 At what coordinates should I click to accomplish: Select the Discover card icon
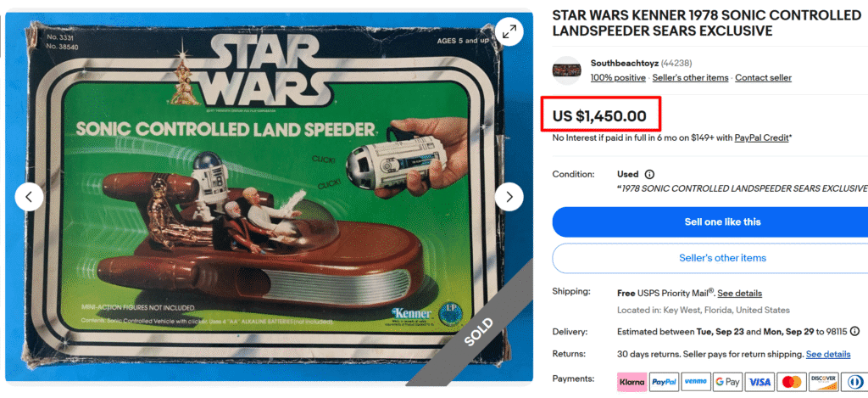823,382
